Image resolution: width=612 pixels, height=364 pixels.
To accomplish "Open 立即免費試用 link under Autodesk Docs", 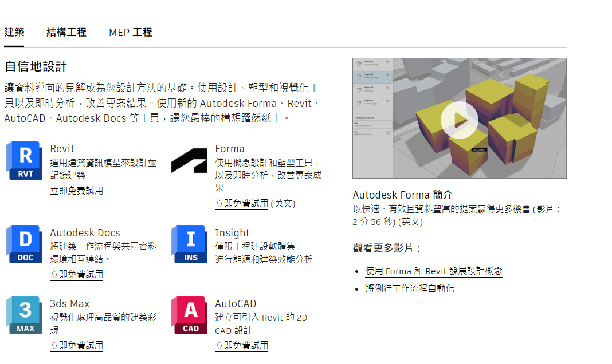I will (77, 274).
